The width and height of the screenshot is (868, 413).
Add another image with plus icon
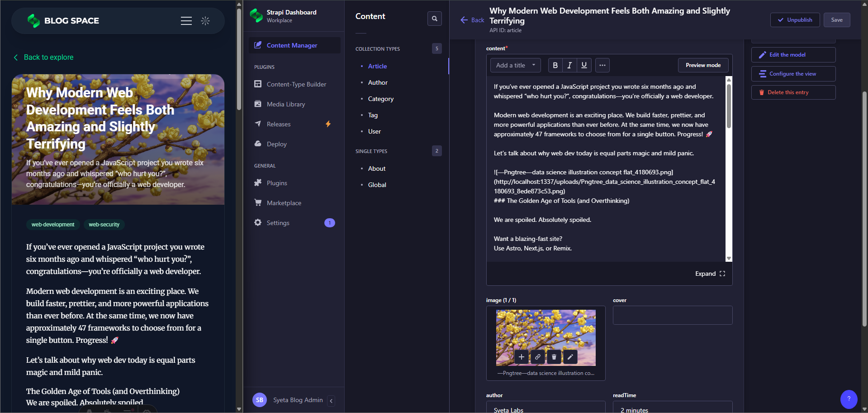click(521, 357)
